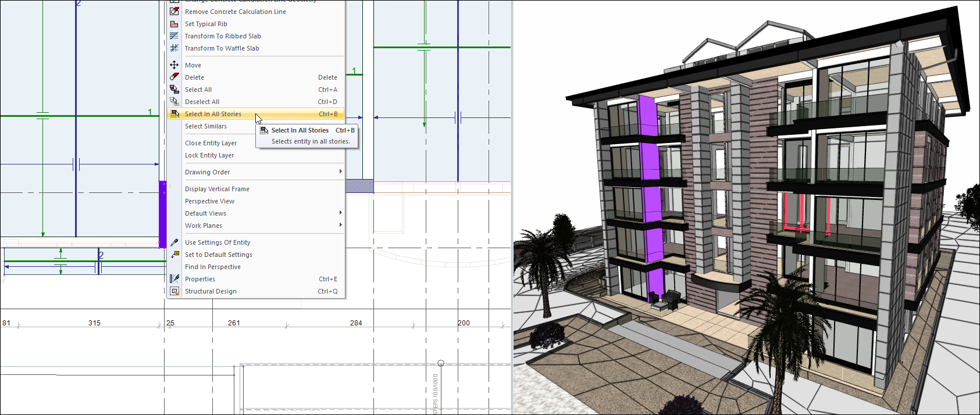Select the purple column in plan view
Image resolution: width=980 pixels, height=415 pixels.
[162, 214]
